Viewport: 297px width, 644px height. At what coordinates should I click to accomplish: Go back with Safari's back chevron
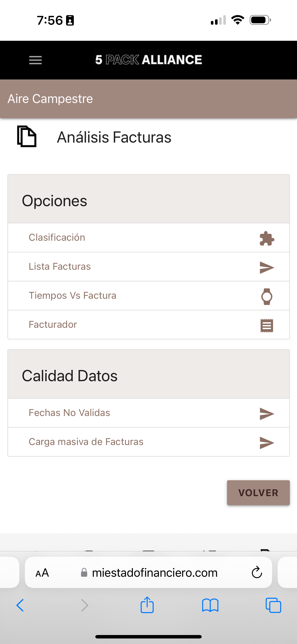point(20,605)
